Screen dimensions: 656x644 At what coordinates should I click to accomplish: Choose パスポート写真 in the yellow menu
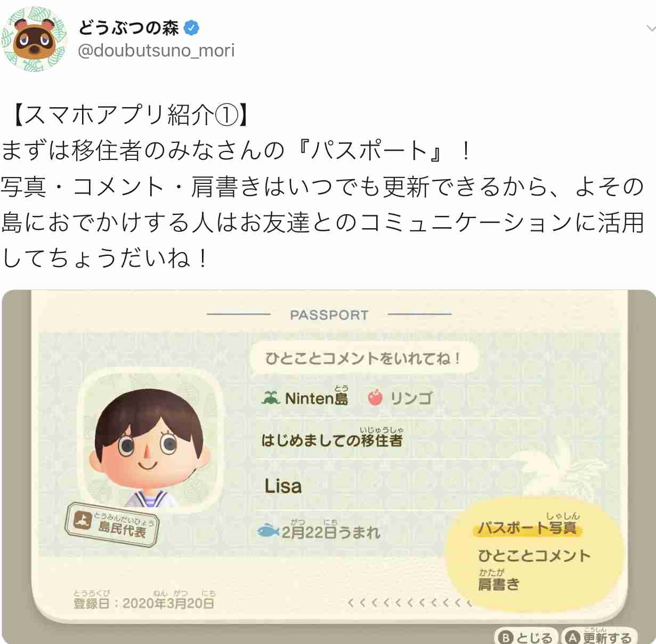point(527,528)
